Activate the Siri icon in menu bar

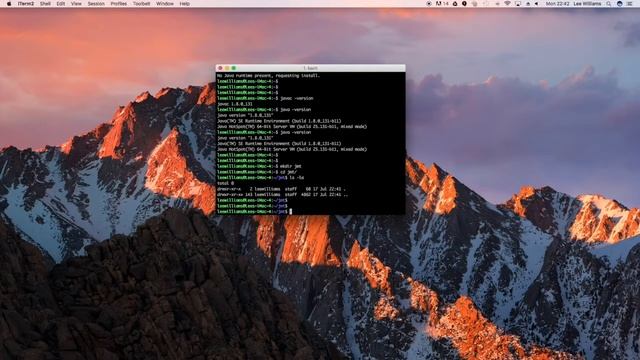click(620, 4)
